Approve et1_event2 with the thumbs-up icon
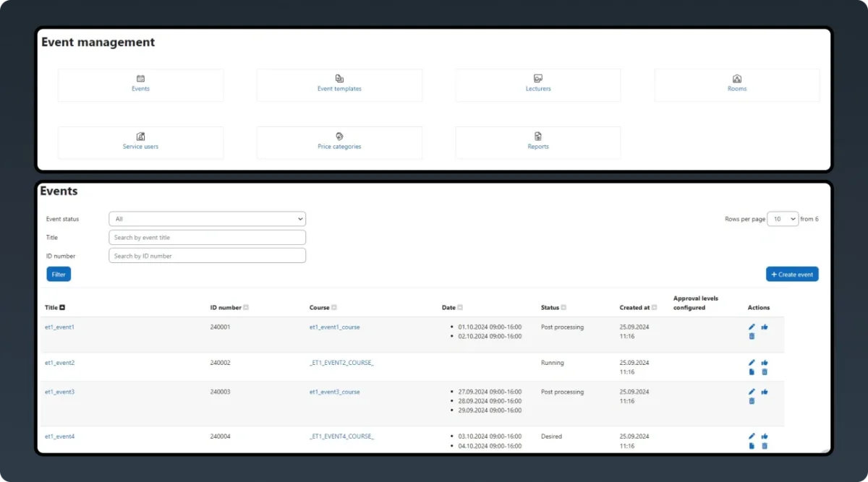The width and height of the screenshot is (868, 482). coord(765,363)
